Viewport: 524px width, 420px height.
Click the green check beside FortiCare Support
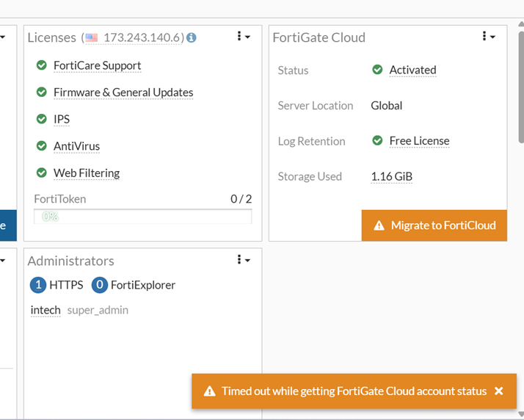coord(42,65)
